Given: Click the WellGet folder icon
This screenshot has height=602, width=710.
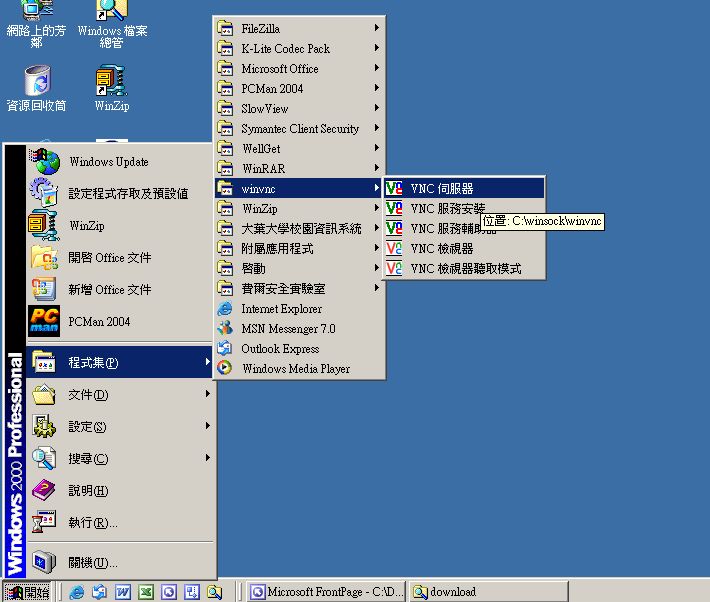Looking at the screenshot, I should pyautogui.click(x=225, y=148).
